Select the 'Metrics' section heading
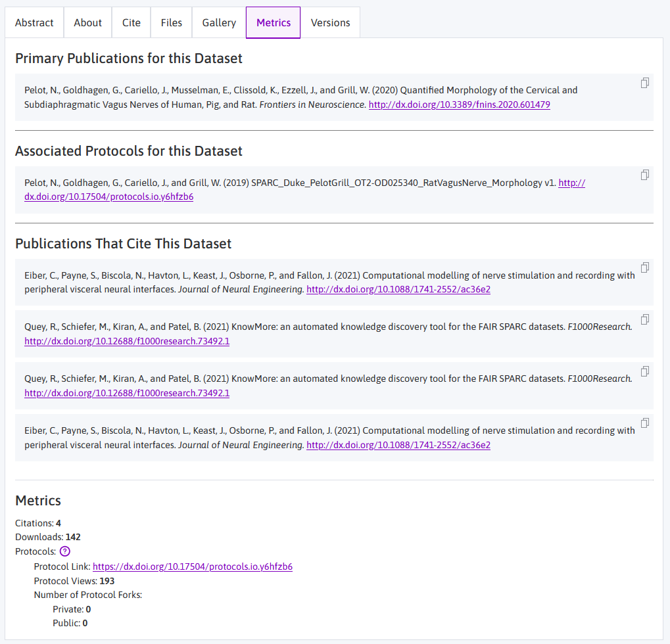The height and width of the screenshot is (644, 670). [x=38, y=501]
